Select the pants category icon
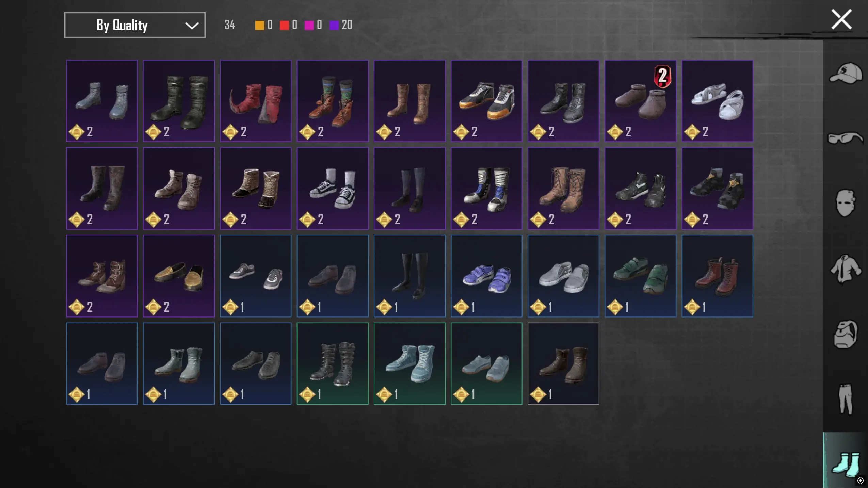Screen dimensions: 868x488 click(846, 399)
